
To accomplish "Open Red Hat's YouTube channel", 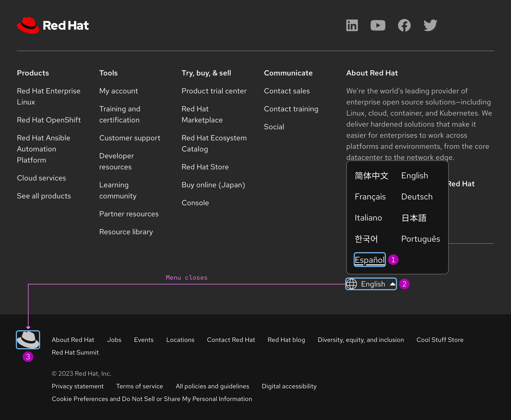I will pyautogui.click(x=378, y=25).
